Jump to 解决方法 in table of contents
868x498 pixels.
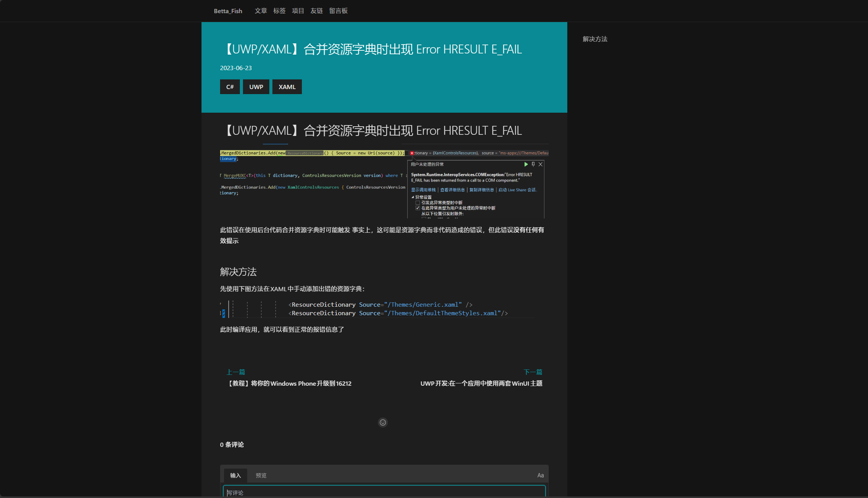coord(595,39)
